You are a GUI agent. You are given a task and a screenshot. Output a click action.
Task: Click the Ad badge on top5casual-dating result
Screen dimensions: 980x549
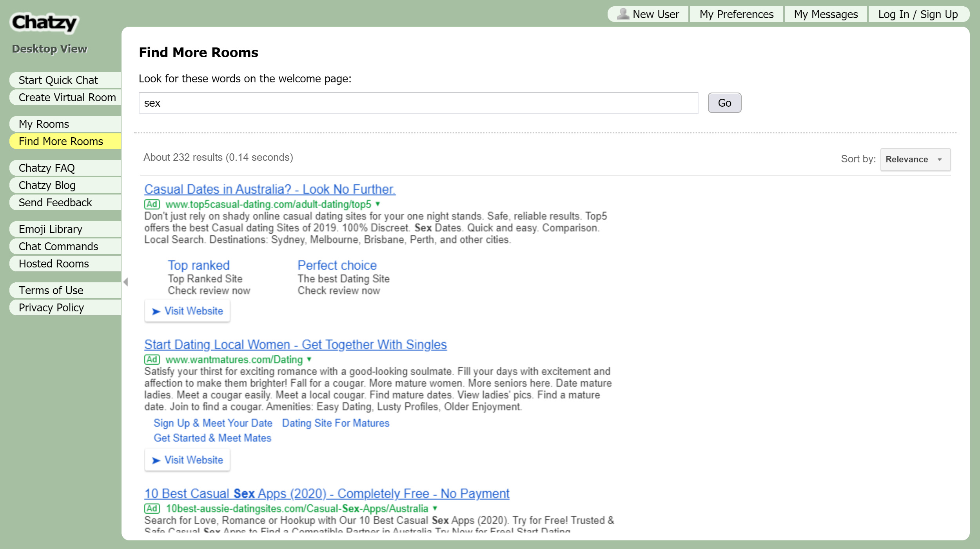point(152,204)
